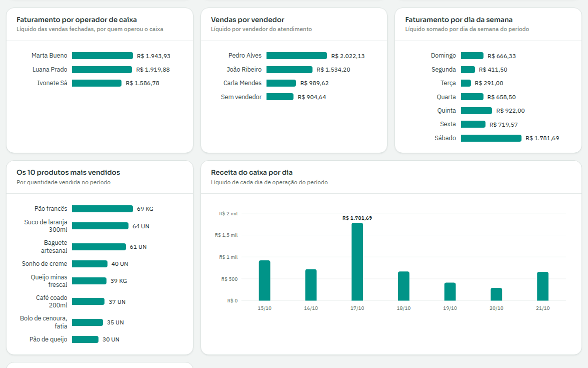
Task: Select the 40 UN quantity label
Action: [119, 264]
